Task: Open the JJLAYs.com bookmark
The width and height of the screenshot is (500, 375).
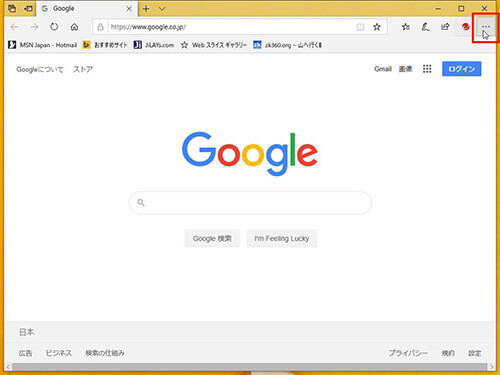Action: 154,45
